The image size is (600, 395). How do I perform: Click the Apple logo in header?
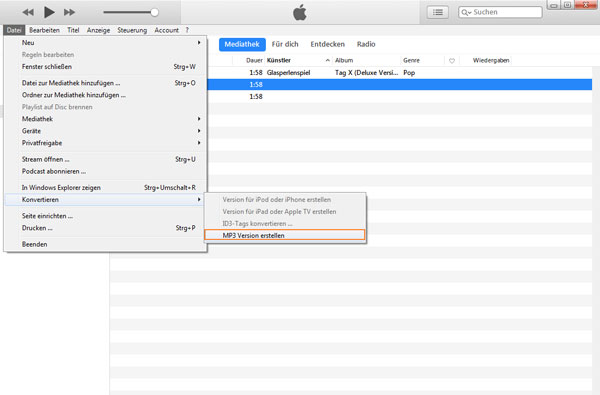tap(300, 12)
